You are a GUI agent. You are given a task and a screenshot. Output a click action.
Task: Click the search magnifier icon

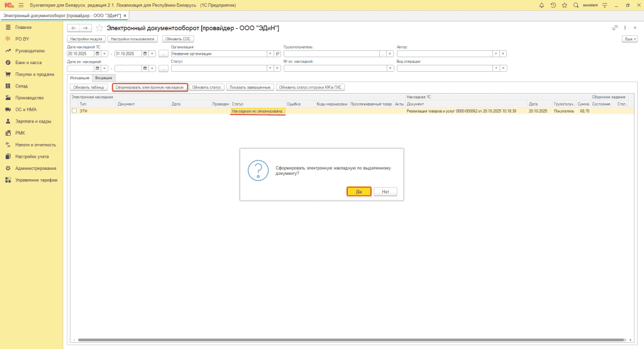pos(575,5)
